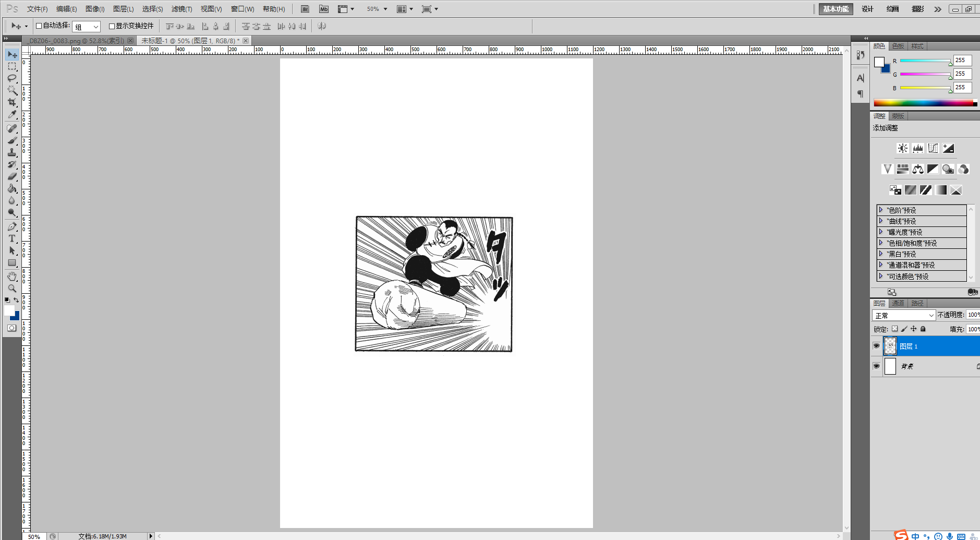
Task: Open the 图像(I) menu
Action: 95,9
